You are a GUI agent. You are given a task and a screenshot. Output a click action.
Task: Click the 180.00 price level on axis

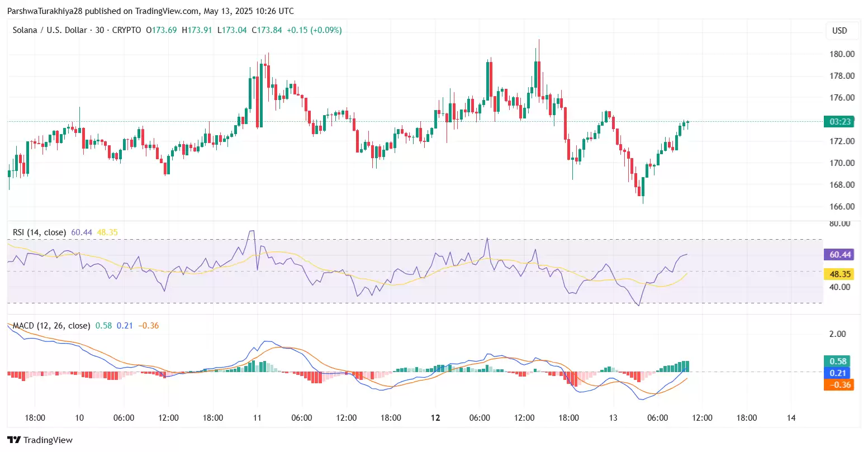(x=842, y=54)
